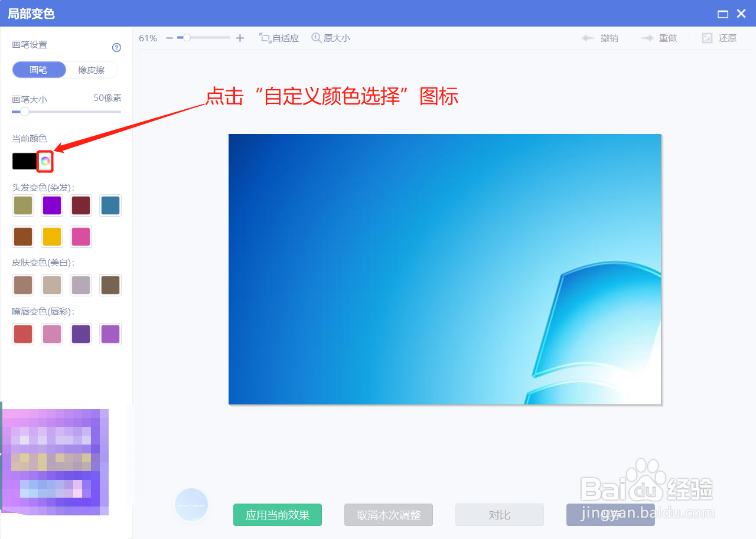The width and height of the screenshot is (756, 539).
Task: Click the zoom in plus icon
Action: pyautogui.click(x=240, y=38)
